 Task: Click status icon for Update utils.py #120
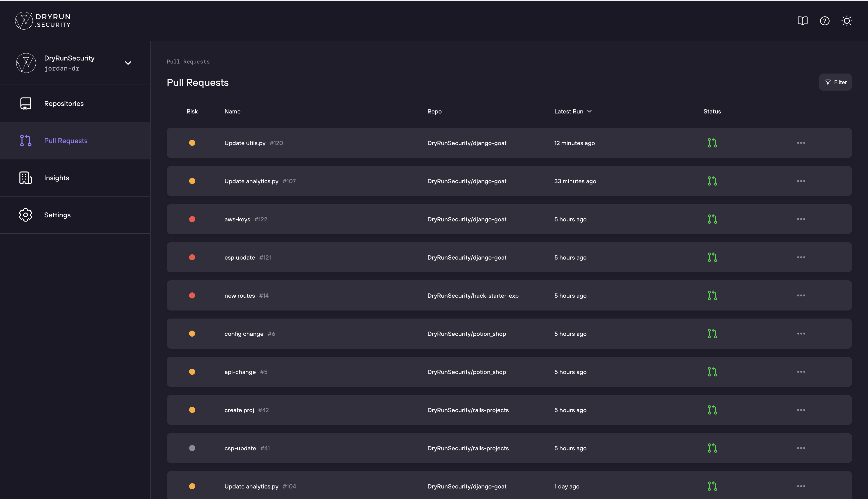click(x=712, y=143)
